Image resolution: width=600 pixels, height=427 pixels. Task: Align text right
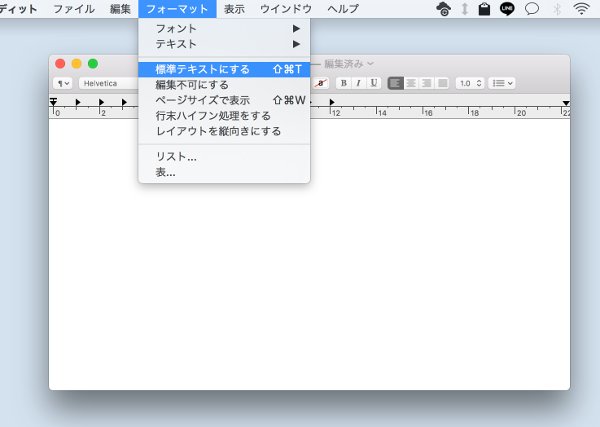coord(426,83)
